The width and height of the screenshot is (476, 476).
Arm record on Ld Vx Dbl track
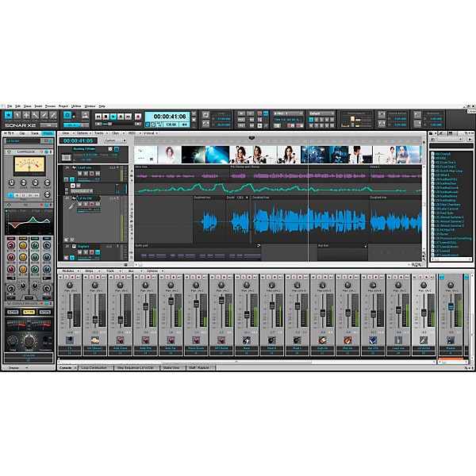92,205
